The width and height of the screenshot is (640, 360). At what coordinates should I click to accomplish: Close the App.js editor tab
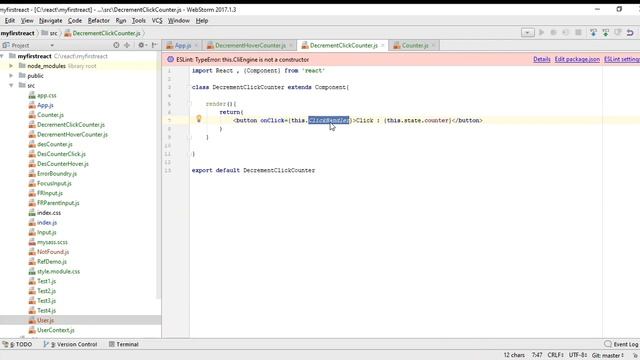(x=196, y=45)
